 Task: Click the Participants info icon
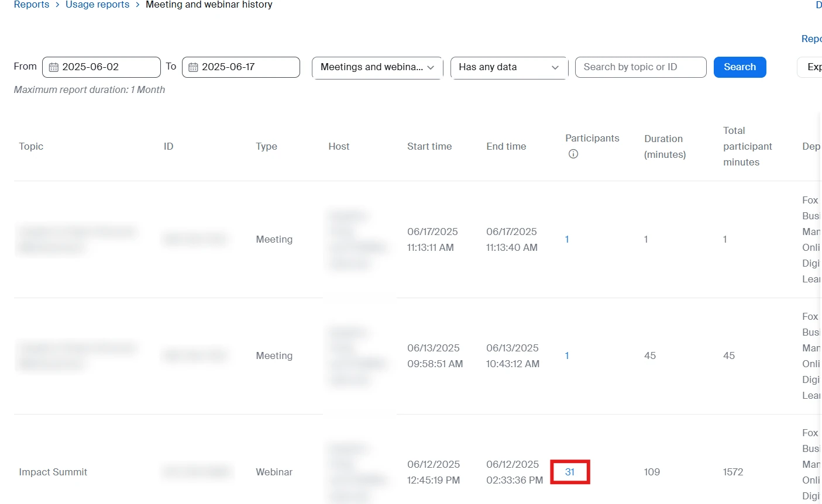[x=573, y=154]
